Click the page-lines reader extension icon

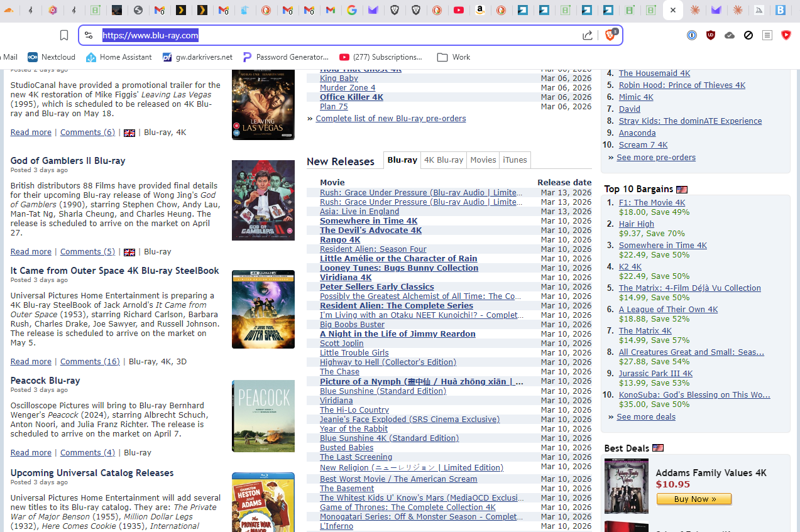tap(767, 35)
